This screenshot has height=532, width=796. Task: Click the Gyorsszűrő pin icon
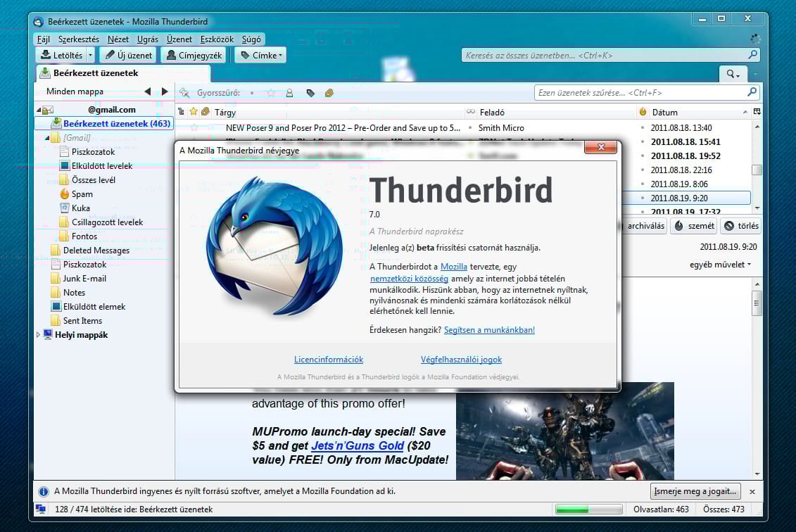point(184,93)
